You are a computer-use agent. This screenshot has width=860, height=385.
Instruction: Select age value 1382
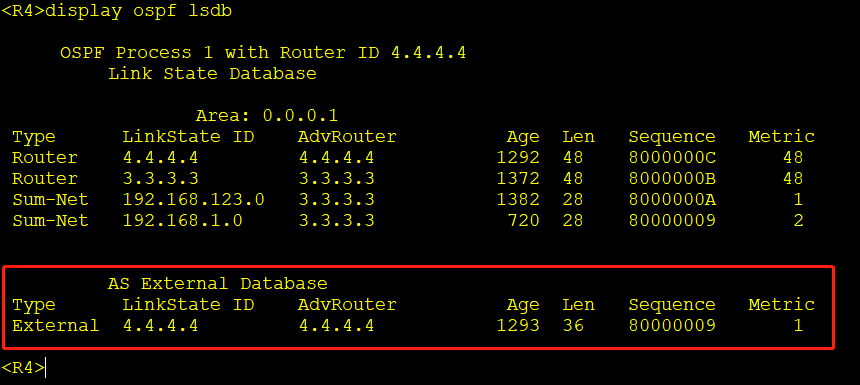[518, 200]
